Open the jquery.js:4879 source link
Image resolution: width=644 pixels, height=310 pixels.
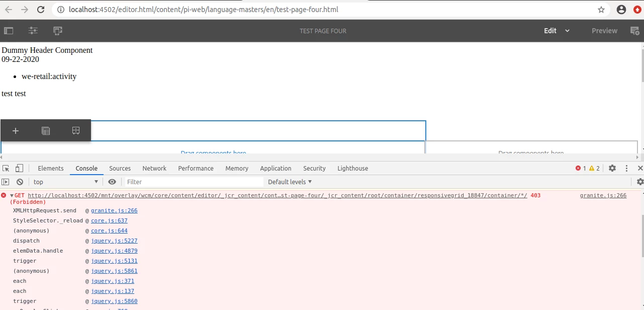click(x=114, y=251)
